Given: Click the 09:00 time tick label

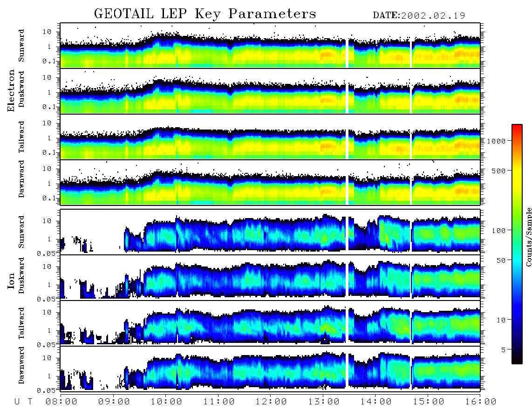Looking at the screenshot, I should [114, 402].
